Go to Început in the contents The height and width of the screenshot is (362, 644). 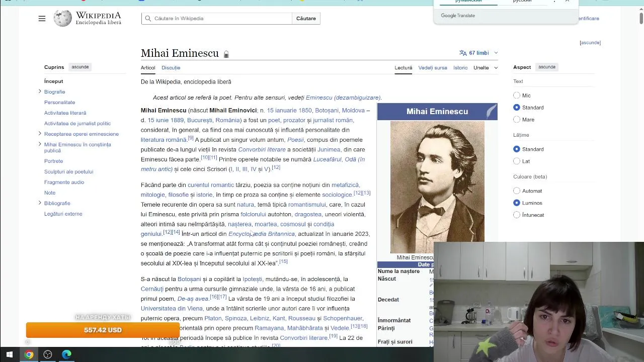coord(54,81)
